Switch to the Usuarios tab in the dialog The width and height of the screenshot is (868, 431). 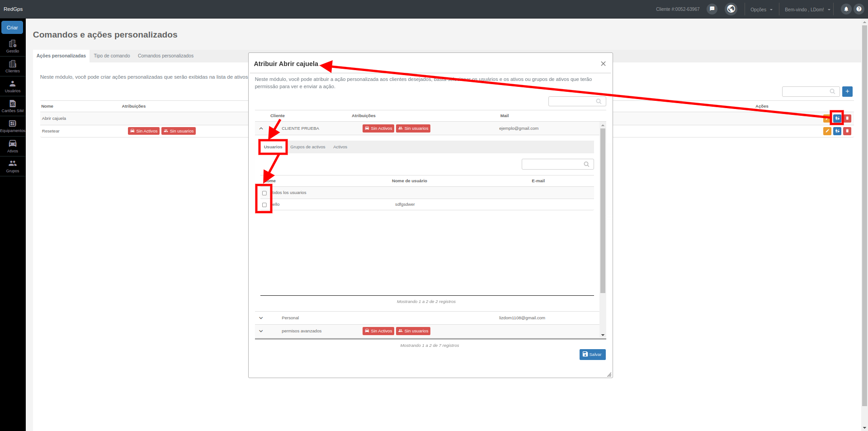273,147
